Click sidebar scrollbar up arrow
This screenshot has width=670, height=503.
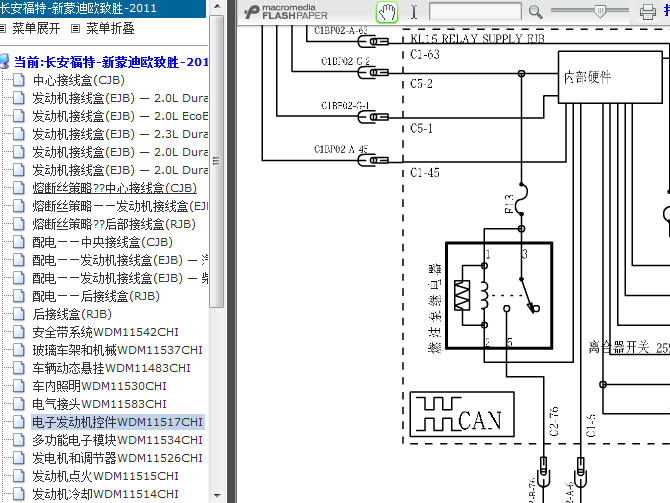[x=217, y=6]
